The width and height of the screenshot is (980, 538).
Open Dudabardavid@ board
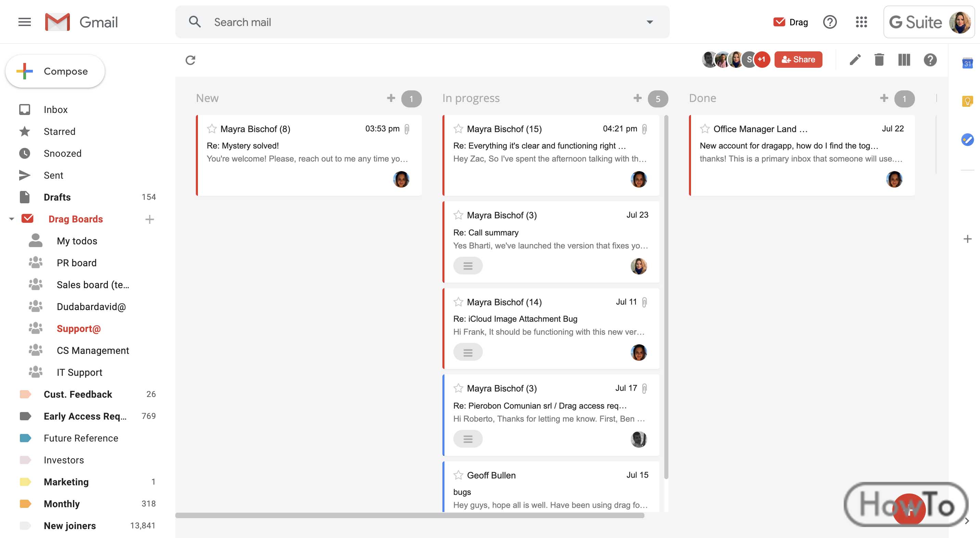(x=91, y=307)
